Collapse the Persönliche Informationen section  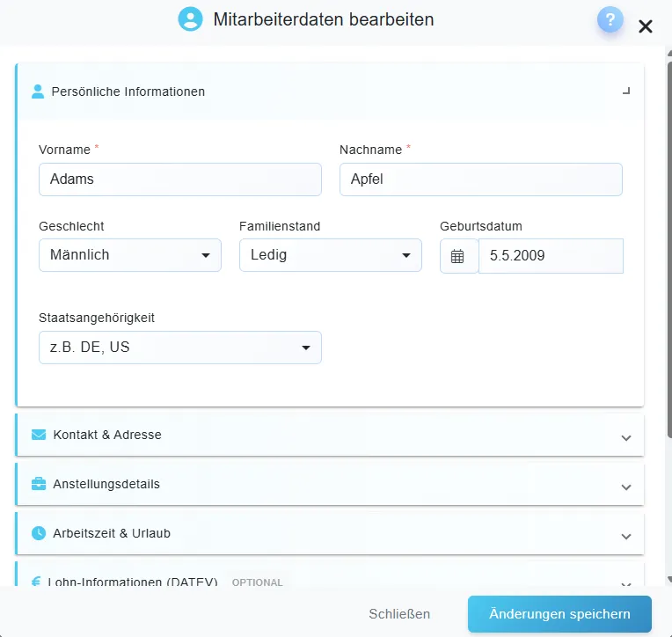[626, 91]
